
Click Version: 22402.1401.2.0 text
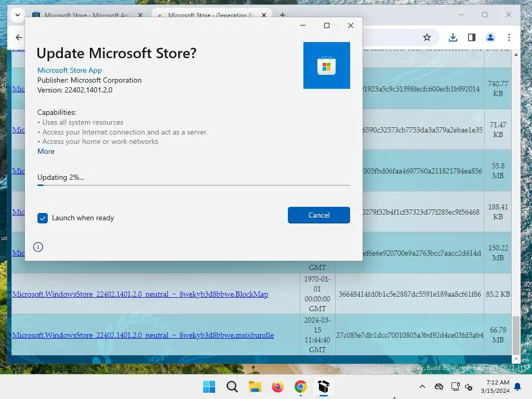click(75, 90)
